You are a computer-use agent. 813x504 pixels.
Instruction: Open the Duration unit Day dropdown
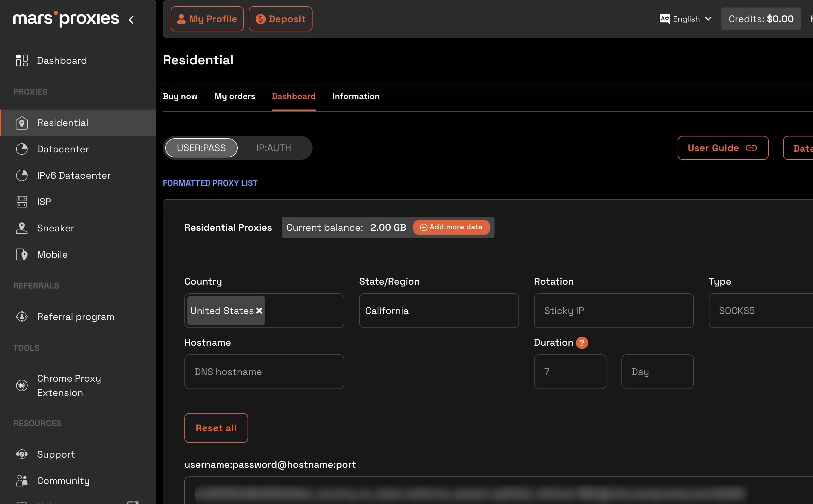657,372
